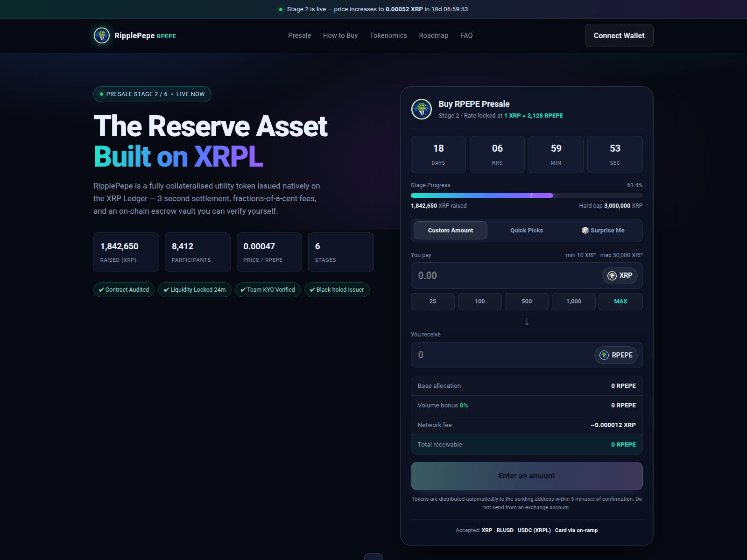This screenshot has height=560, width=747.
Task: Click the RipplePepe frog logo in the header
Action: coord(102,35)
